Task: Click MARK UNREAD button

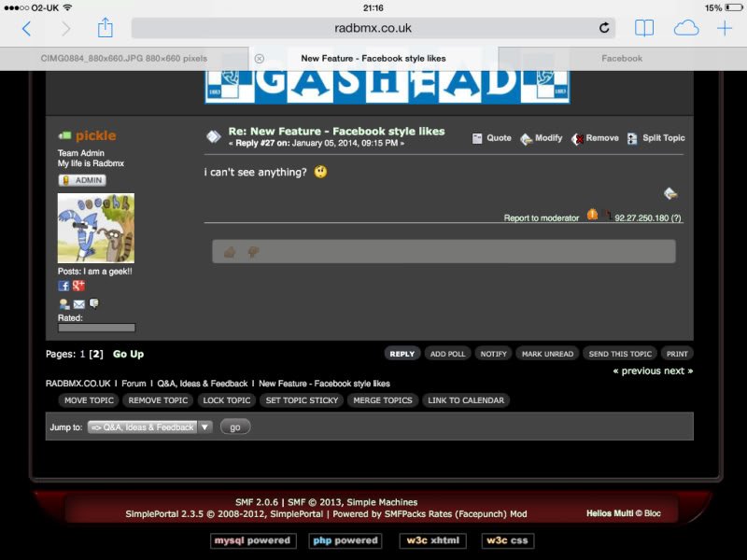Action: point(547,354)
